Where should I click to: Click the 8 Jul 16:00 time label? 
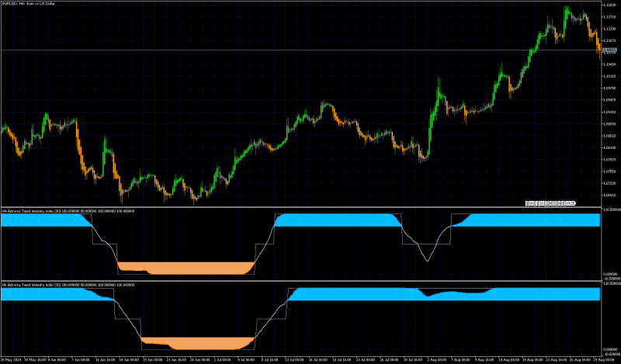click(x=270, y=359)
